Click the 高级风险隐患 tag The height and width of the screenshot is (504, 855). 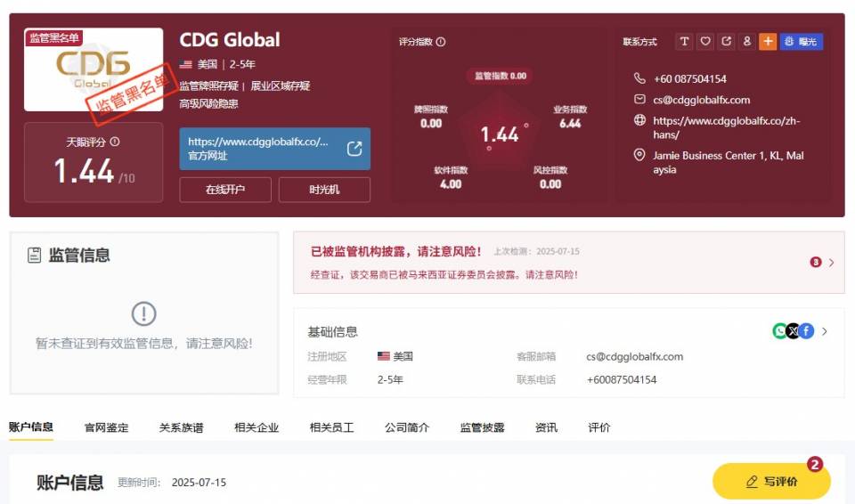[x=208, y=103]
